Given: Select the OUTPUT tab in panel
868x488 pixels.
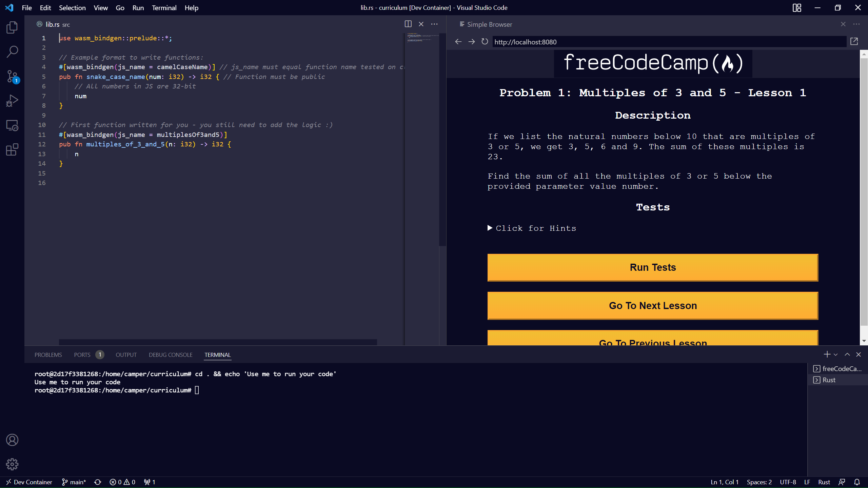Looking at the screenshot, I should tap(125, 354).
